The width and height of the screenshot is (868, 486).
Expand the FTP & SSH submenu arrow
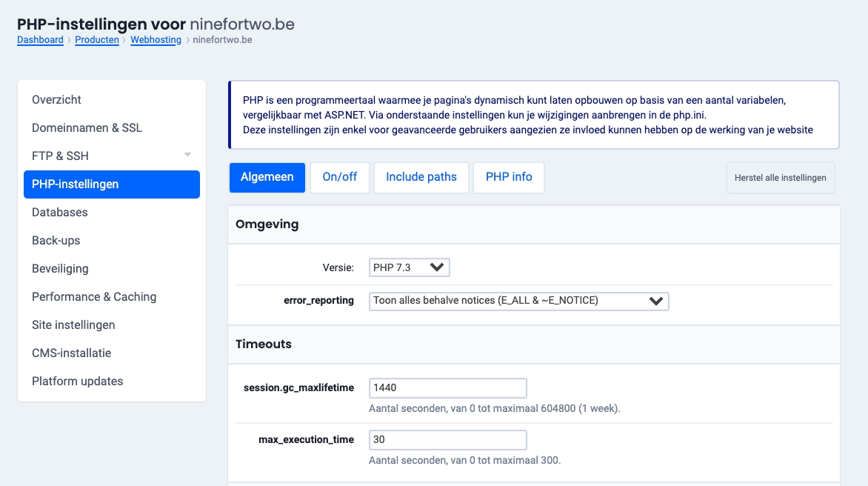point(187,156)
